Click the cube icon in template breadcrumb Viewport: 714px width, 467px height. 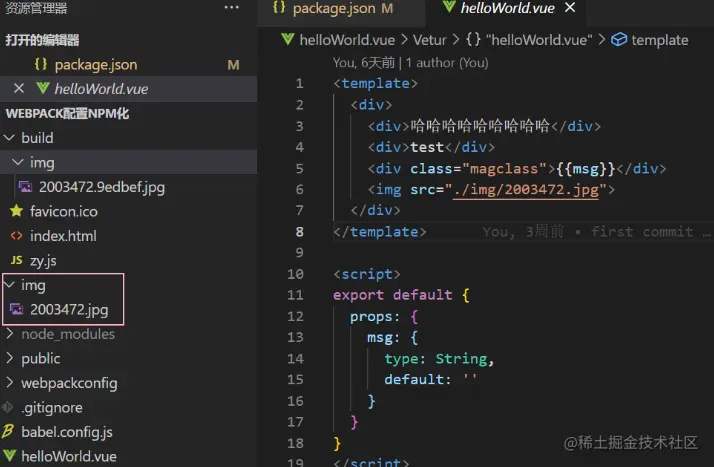619,40
